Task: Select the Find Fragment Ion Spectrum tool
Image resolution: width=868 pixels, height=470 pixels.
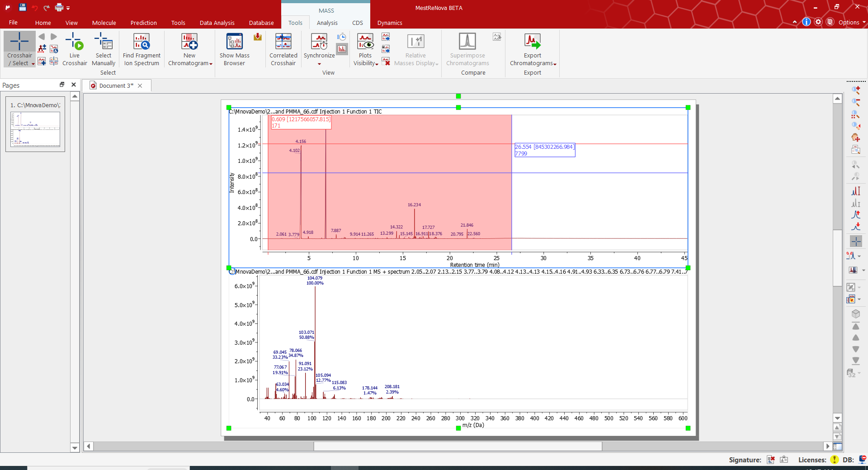Action: tap(142, 42)
